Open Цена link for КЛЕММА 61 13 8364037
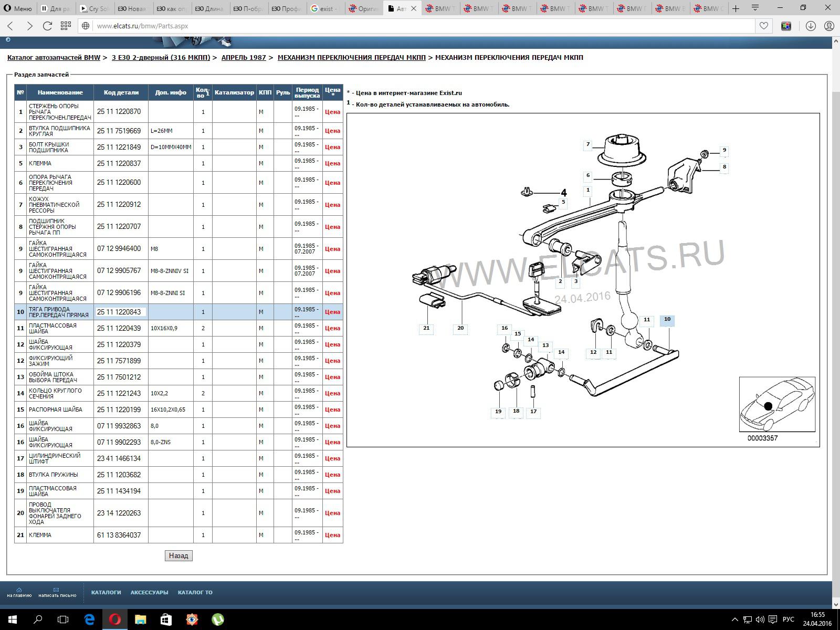Image resolution: width=840 pixels, height=630 pixels. 332,535
